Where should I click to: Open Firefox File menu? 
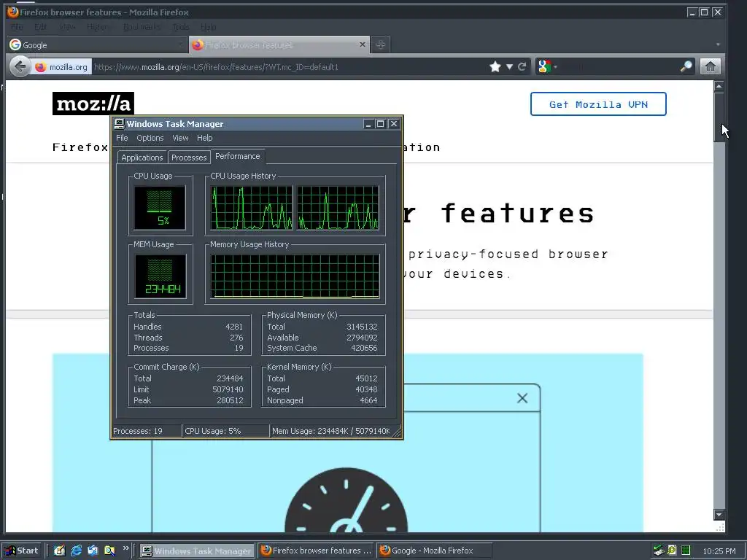(x=17, y=27)
